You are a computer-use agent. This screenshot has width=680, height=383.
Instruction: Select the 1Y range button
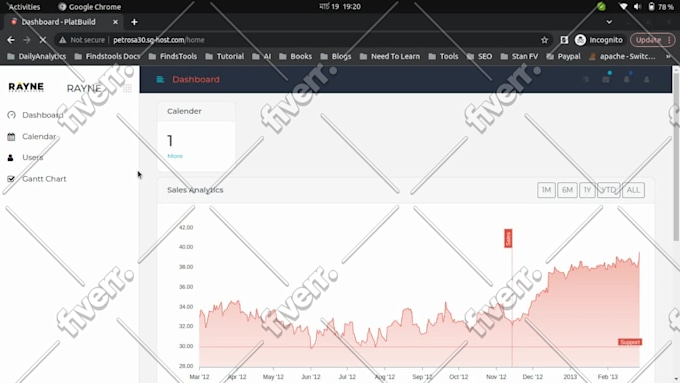pos(587,190)
